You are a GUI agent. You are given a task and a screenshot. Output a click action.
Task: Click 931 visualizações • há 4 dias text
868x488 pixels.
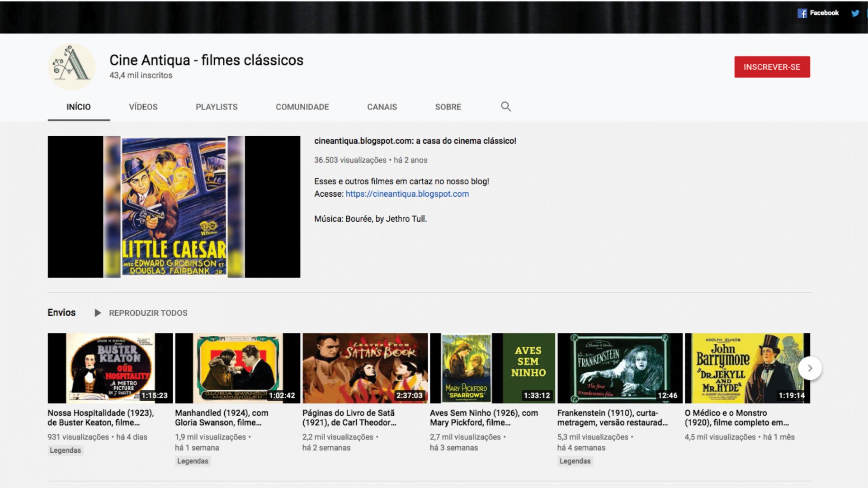(x=98, y=437)
